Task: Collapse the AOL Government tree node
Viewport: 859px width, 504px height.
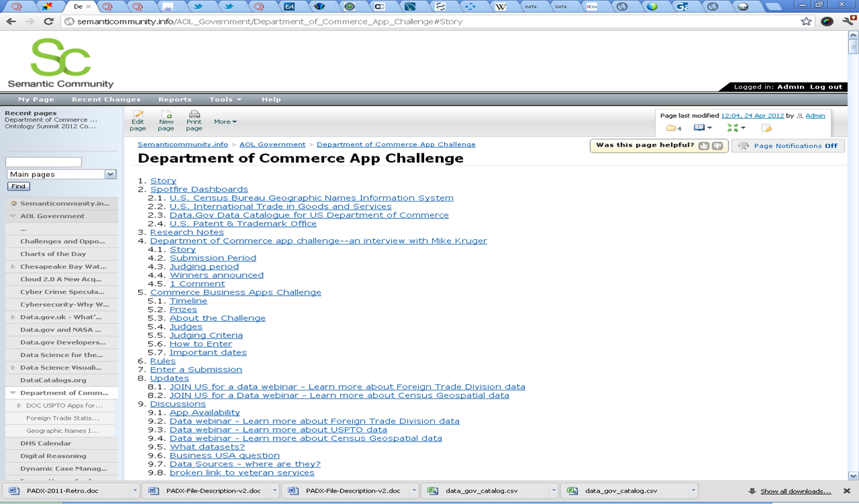Action: tap(13, 216)
